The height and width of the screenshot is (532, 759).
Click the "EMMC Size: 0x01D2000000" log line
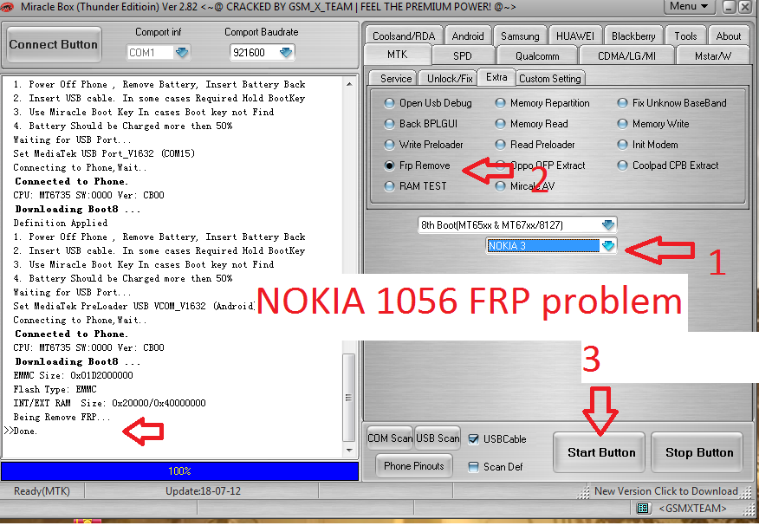coord(73,375)
